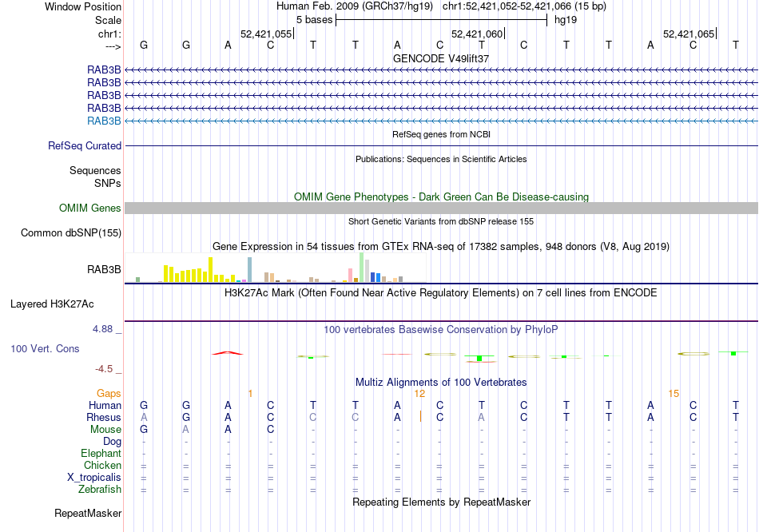The height and width of the screenshot is (532, 759).
Task: Click the Mouse species label
Action: [x=105, y=430]
